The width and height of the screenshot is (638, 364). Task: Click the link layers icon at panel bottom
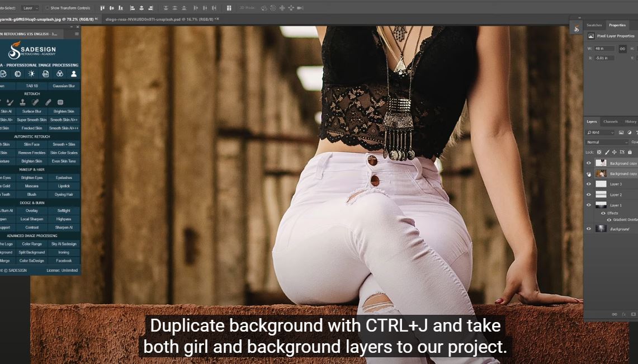point(615,314)
